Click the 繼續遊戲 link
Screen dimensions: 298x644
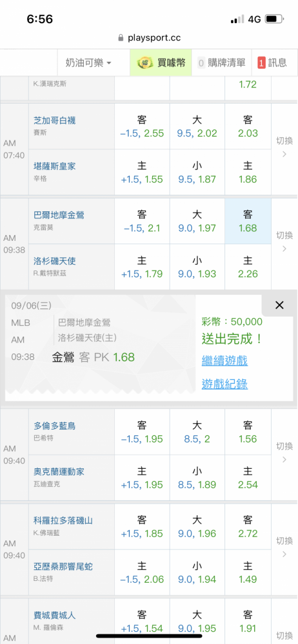224,361
